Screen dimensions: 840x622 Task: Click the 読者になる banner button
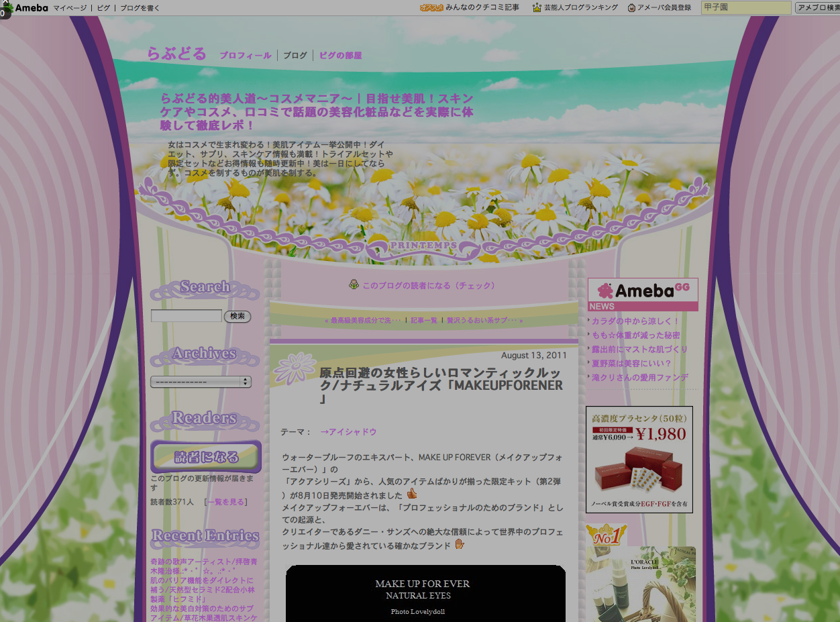point(206,457)
